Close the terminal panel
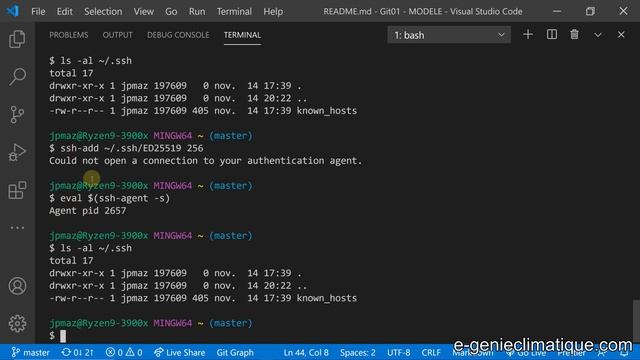The image size is (640, 360). pyautogui.click(x=621, y=35)
